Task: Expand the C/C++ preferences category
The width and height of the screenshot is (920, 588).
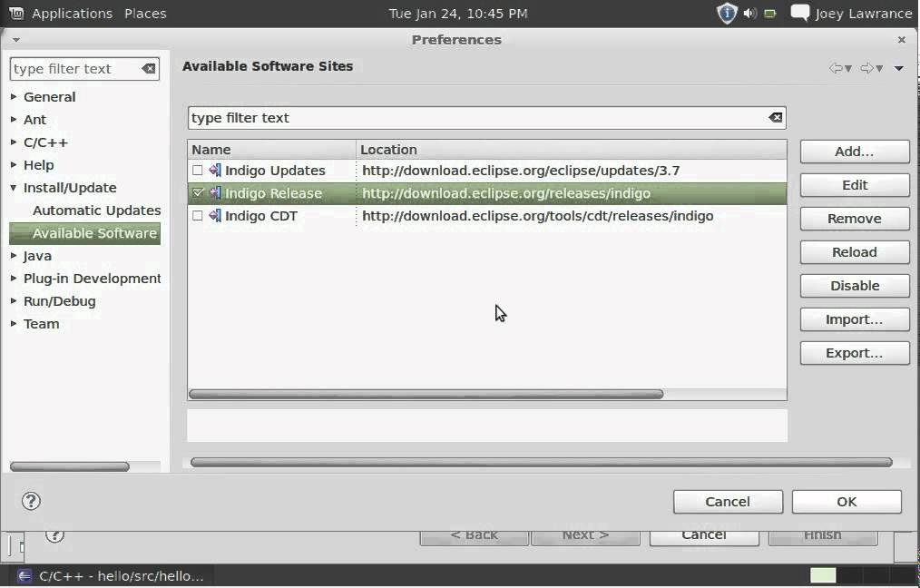Action: coord(14,142)
